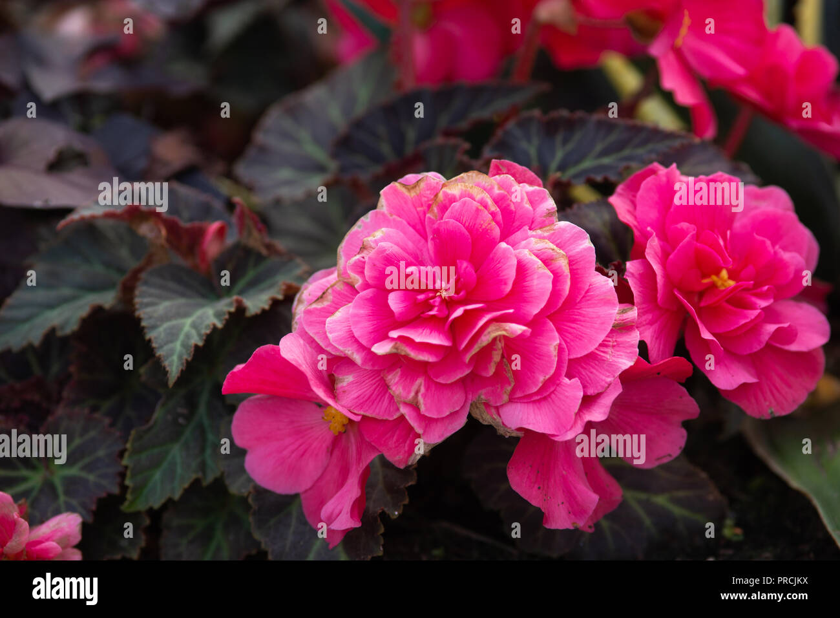Click yellow stamen of lower-left flower
The image size is (840, 618).
tap(335, 420)
